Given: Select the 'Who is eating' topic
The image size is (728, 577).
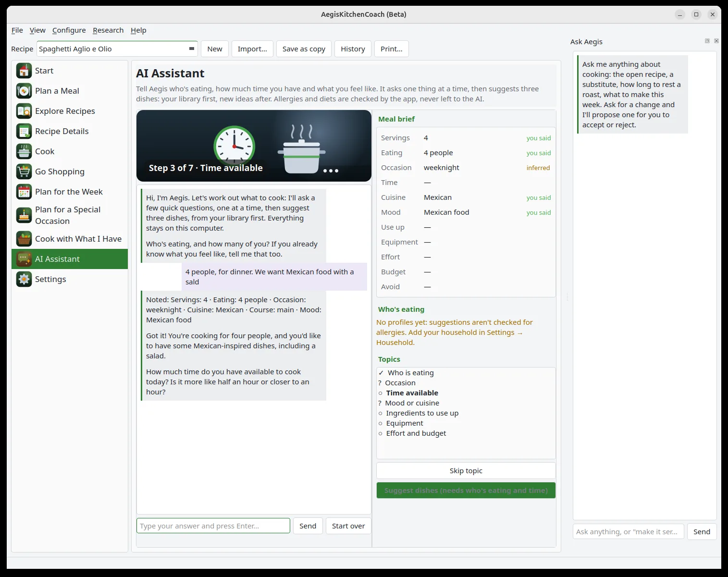Looking at the screenshot, I should pos(466,373).
